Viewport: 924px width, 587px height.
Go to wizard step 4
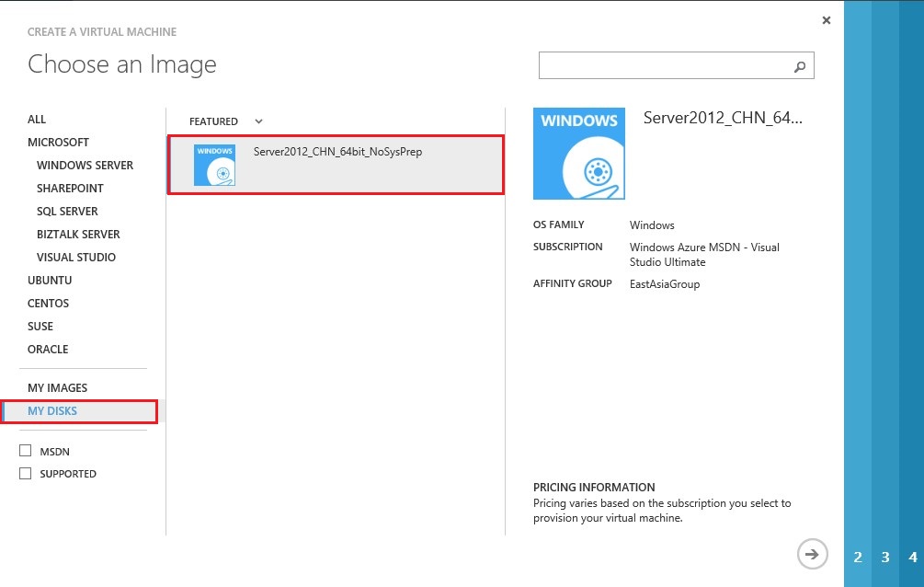[x=913, y=557]
